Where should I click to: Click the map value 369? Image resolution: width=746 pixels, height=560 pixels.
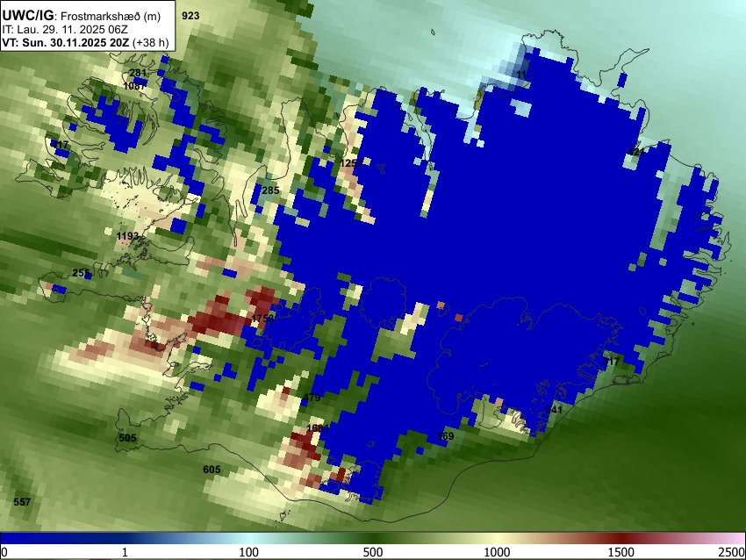click(445, 436)
